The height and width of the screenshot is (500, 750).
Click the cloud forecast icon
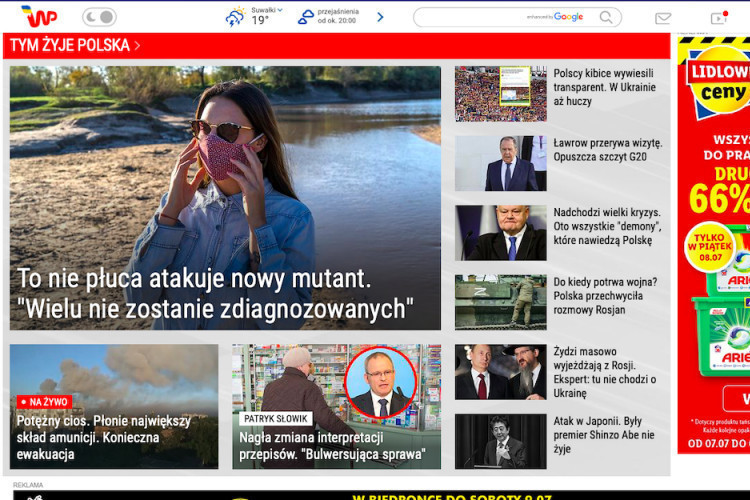(306, 17)
